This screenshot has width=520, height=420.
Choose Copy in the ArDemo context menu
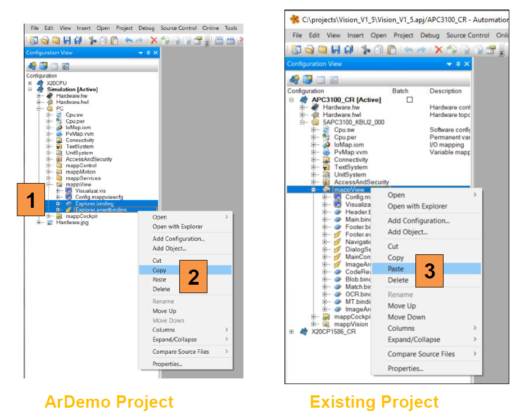click(x=160, y=270)
